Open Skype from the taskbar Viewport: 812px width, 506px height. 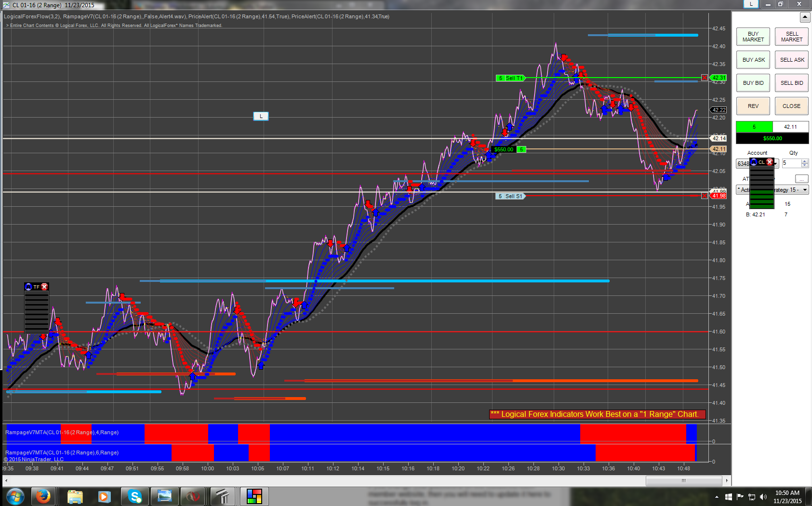[134, 496]
